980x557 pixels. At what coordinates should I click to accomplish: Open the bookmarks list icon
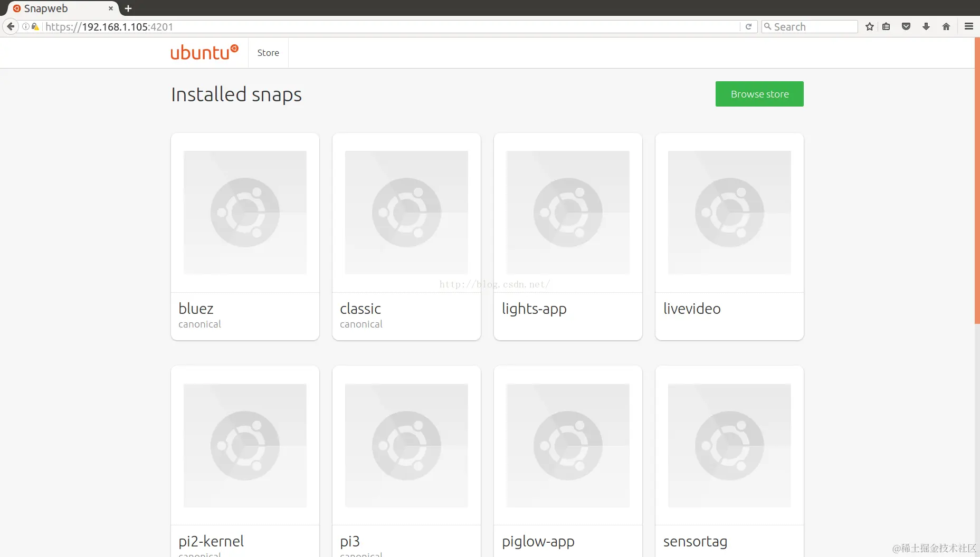coord(886,26)
